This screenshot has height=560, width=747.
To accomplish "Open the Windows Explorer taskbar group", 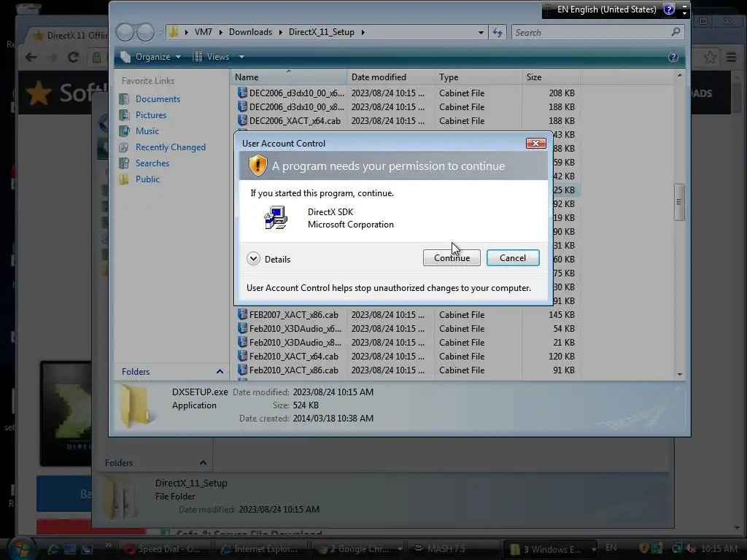I will pyautogui.click(x=551, y=549).
